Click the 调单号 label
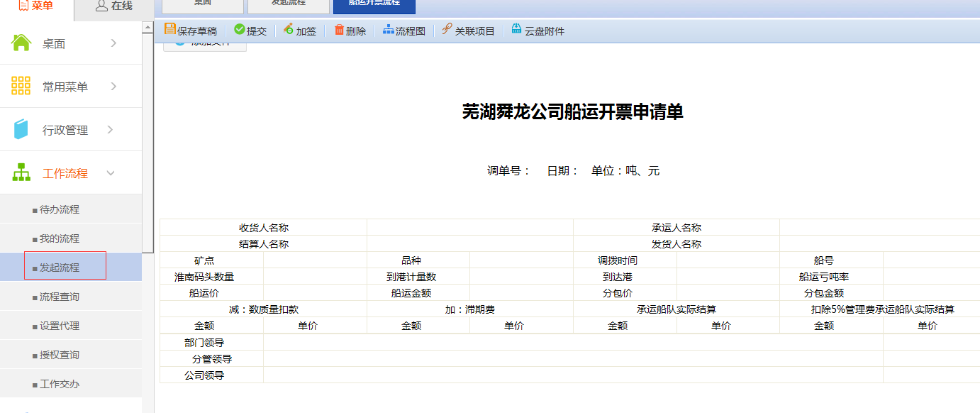Screen dimensions: 980x413 (508, 171)
